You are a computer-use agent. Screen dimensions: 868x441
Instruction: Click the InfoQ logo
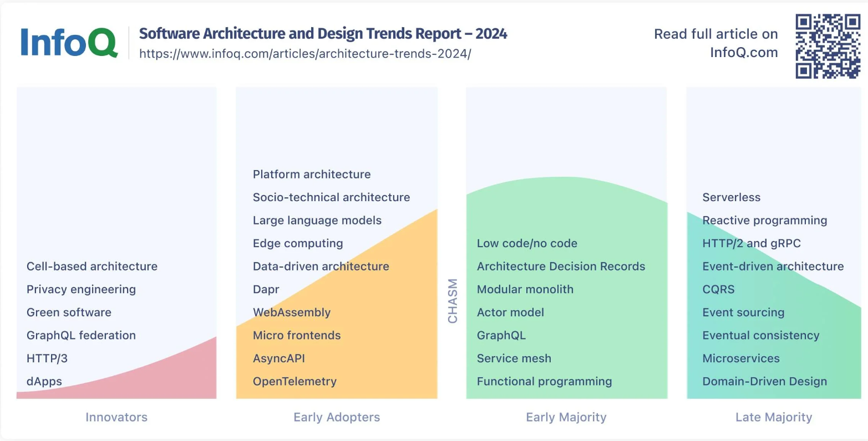69,43
